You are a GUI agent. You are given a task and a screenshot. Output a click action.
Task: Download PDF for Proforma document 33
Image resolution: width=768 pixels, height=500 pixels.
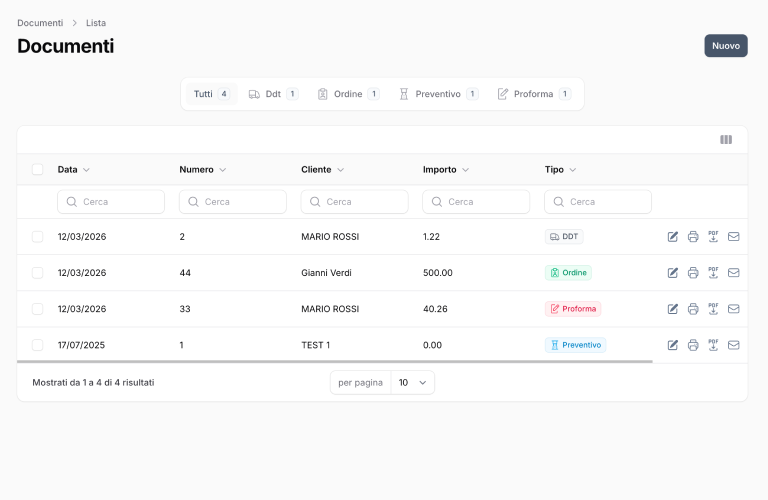pos(713,309)
